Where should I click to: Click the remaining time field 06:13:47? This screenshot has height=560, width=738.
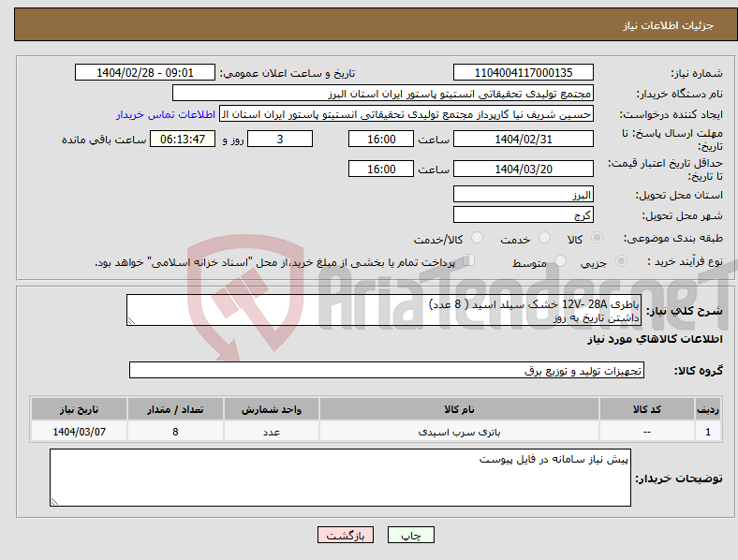[183, 139]
